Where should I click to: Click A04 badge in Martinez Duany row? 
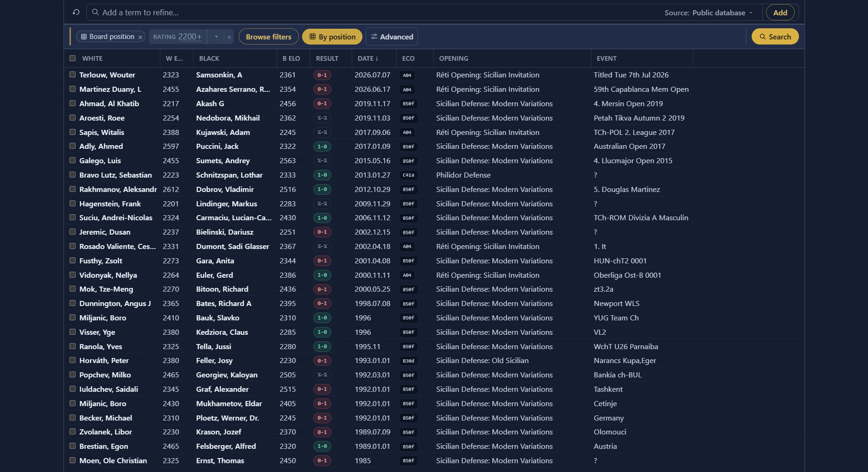click(x=407, y=89)
